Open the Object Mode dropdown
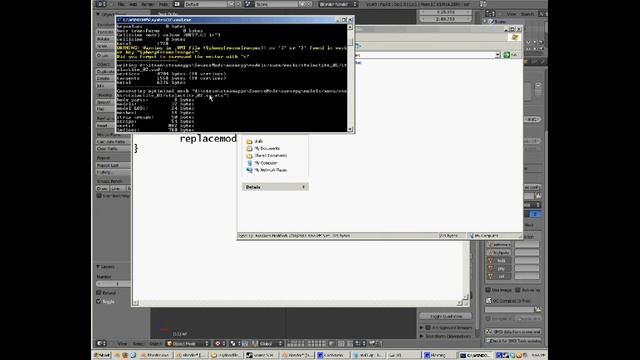Screen dimensions: 640x360 pyautogui.click(x=188, y=344)
